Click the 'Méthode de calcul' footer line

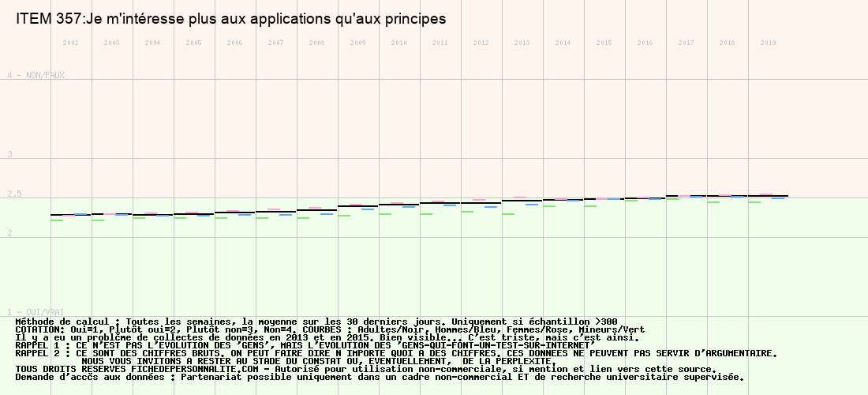click(x=316, y=322)
